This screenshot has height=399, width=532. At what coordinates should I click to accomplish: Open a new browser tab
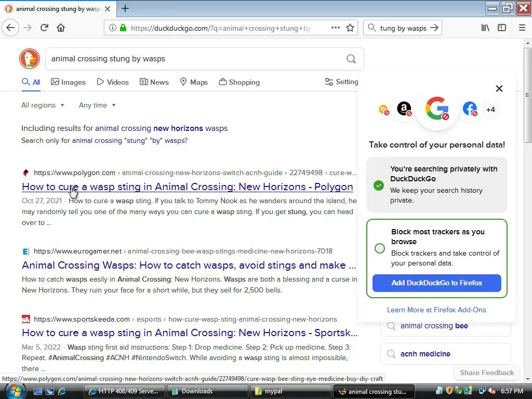tap(125, 8)
